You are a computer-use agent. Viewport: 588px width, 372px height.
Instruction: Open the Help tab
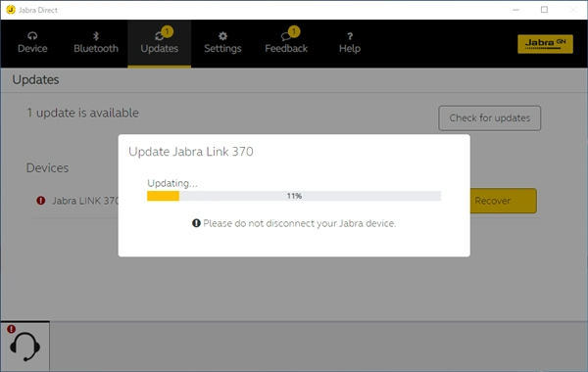(x=350, y=43)
